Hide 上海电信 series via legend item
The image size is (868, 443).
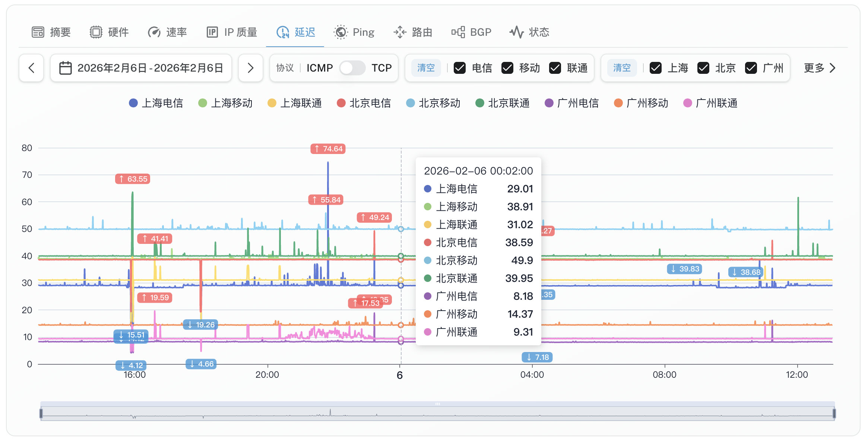coord(156,103)
